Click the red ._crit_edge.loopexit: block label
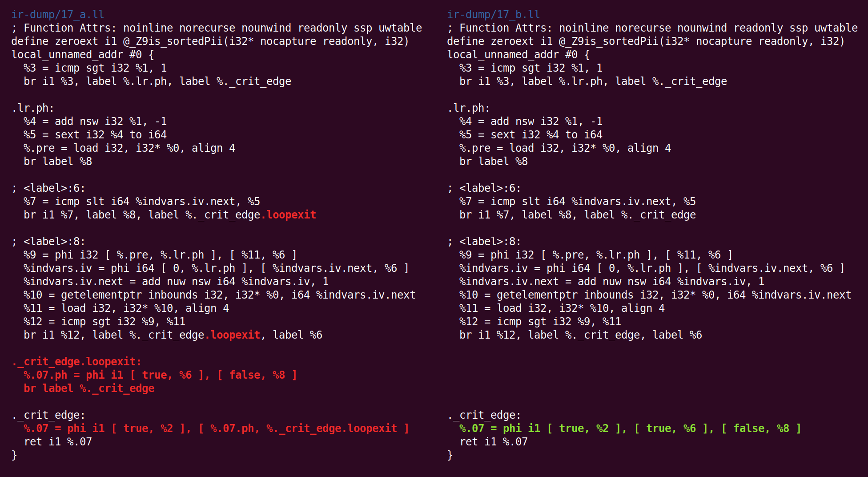868x477 pixels. pos(77,362)
